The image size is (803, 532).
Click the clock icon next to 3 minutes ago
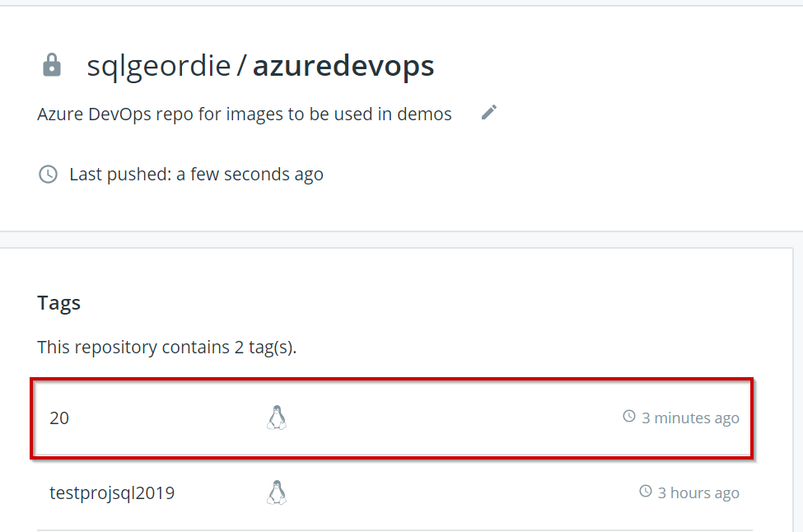point(629,417)
